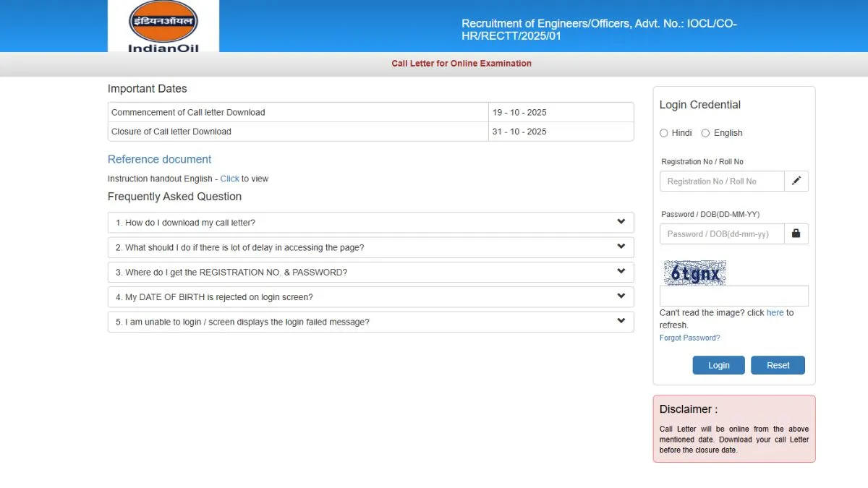868x488 pixels.
Task: Click the empty captcha answer box
Action: pos(733,296)
